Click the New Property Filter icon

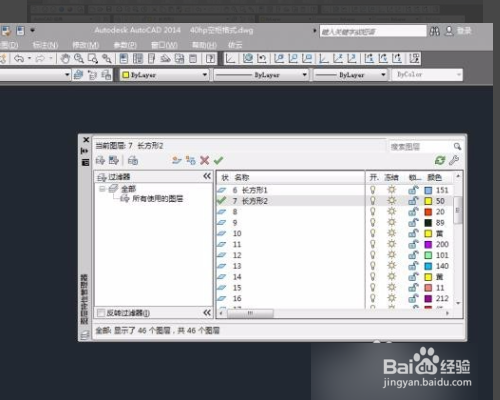coord(100,160)
